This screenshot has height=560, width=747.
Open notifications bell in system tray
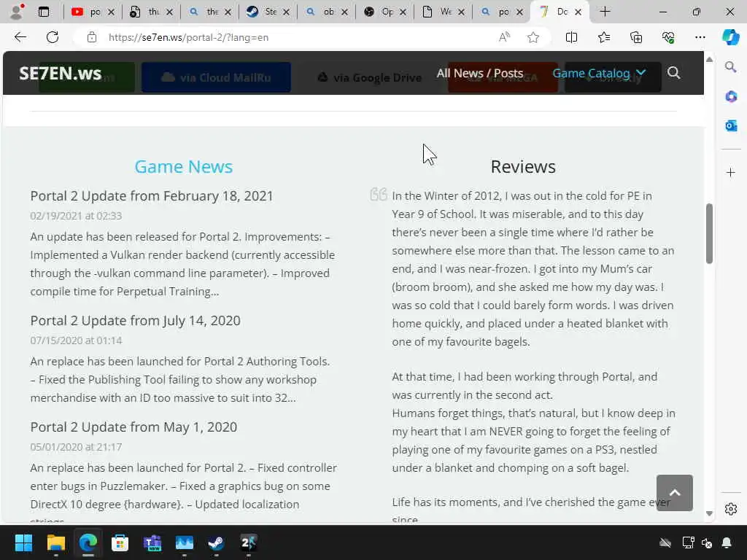[727, 542]
